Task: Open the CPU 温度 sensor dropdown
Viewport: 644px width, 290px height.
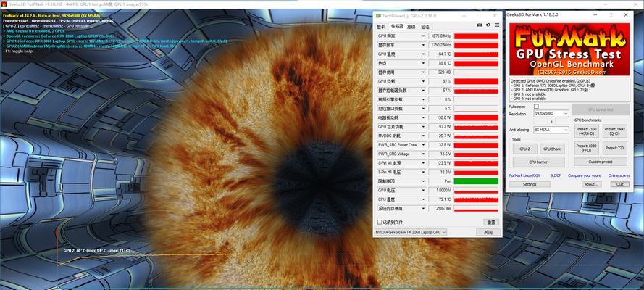Action: click(424, 199)
